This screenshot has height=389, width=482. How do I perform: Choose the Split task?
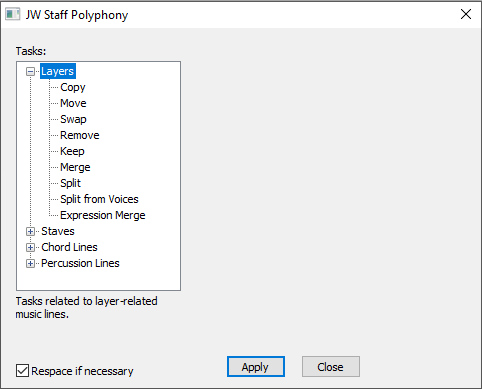[70, 183]
